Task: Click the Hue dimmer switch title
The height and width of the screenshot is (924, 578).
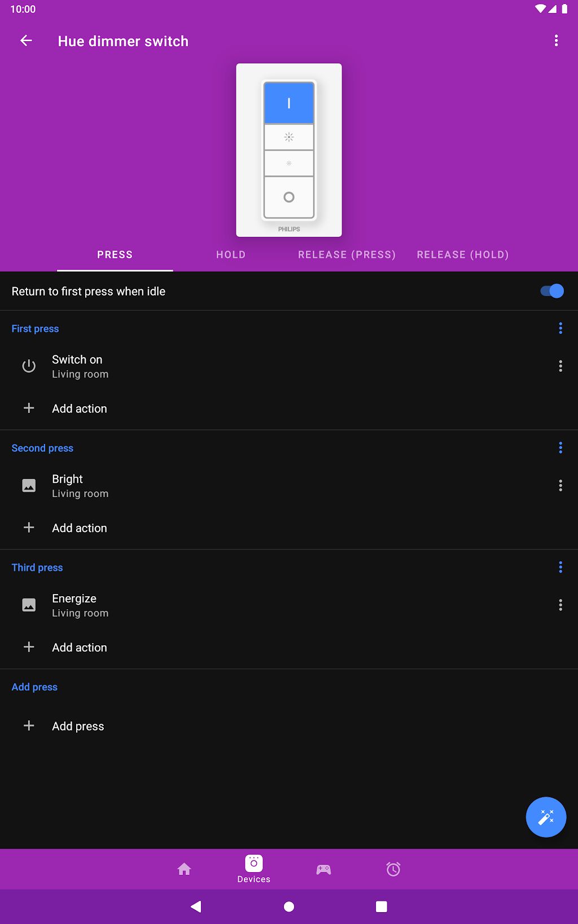Action: 123,41
